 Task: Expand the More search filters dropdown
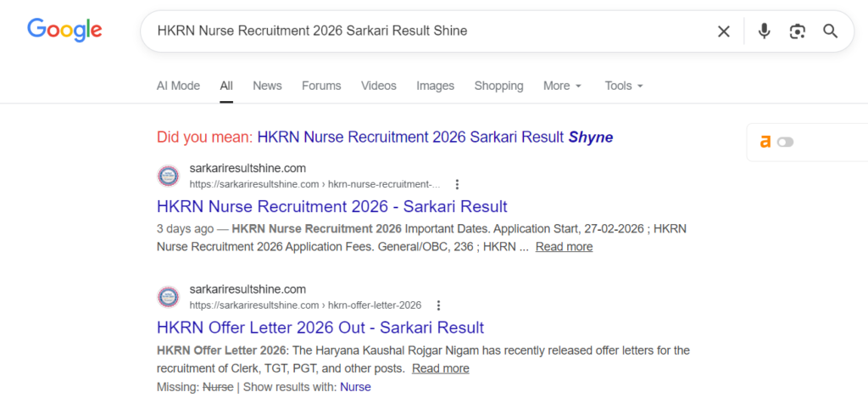click(562, 86)
